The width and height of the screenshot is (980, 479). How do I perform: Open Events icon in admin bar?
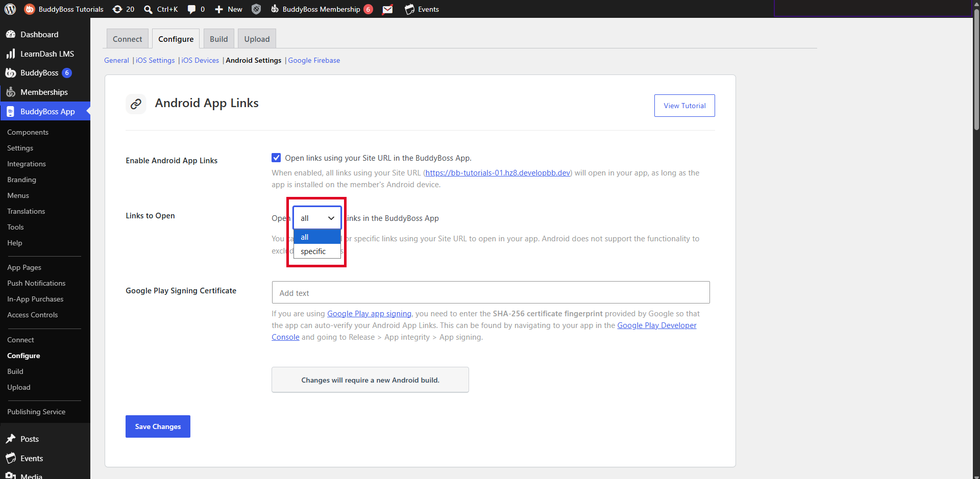[409, 9]
